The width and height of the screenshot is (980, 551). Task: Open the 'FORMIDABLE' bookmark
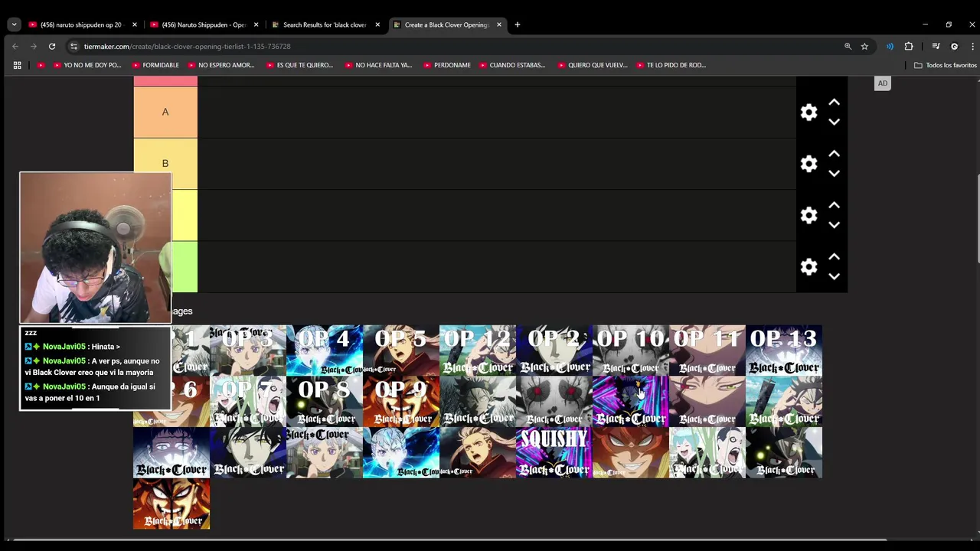(155, 65)
